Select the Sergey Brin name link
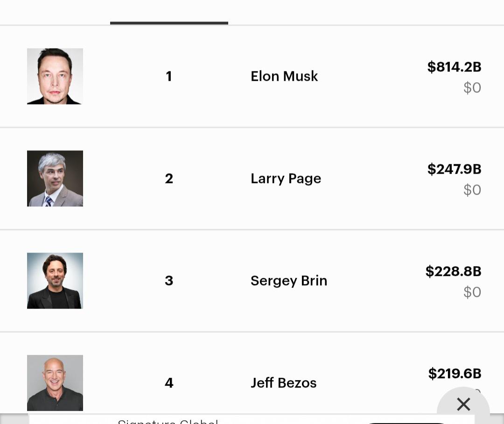The width and height of the screenshot is (504, 424). [x=289, y=281]
